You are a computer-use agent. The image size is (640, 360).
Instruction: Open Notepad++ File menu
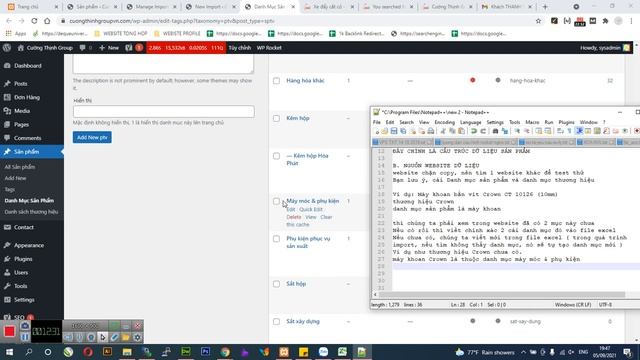[x=377, y=122]
